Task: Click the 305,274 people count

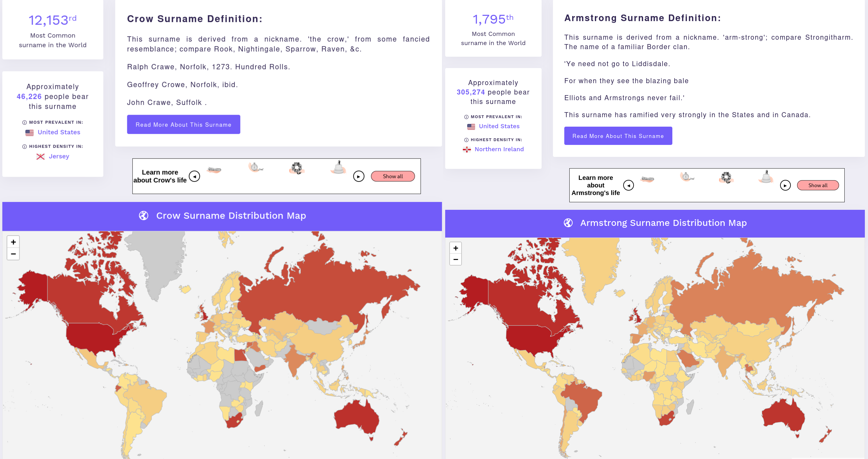Action: [471, 92]
